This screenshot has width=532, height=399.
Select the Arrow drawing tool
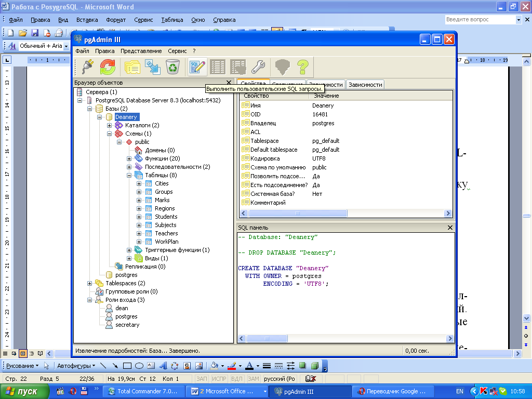(115, 366)
